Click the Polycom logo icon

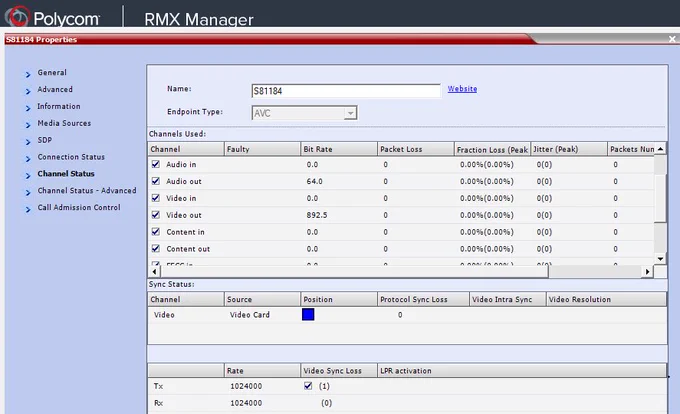[x=16, y=16]
